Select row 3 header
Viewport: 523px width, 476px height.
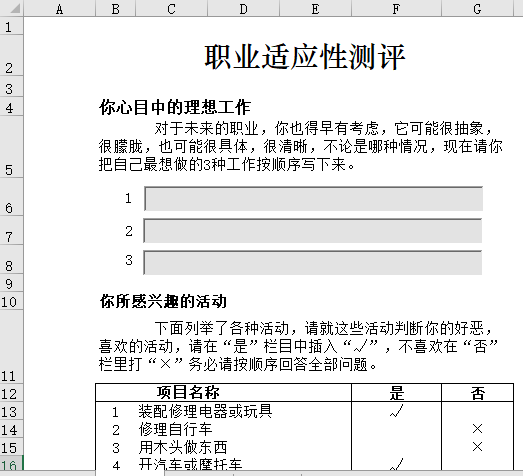click(12, 86)
